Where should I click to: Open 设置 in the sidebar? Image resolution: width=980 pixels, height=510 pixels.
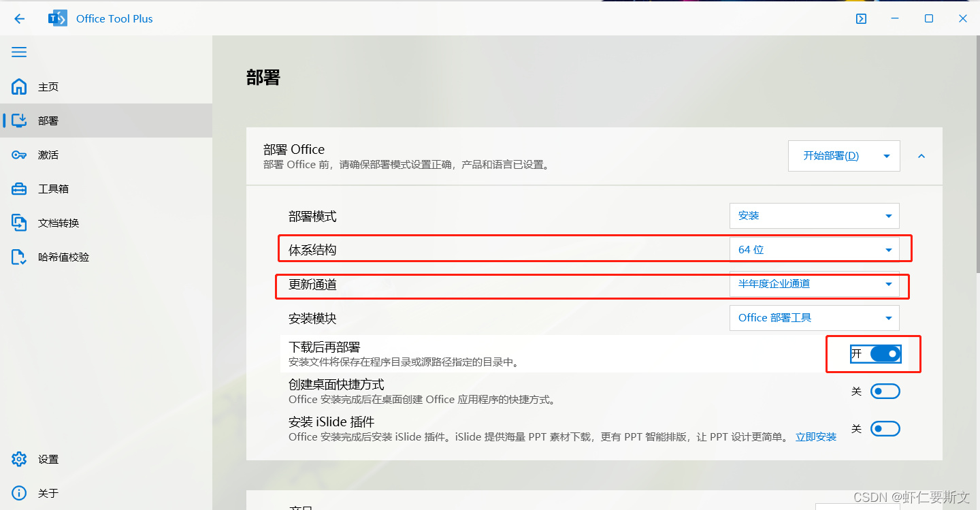(106, 459)
